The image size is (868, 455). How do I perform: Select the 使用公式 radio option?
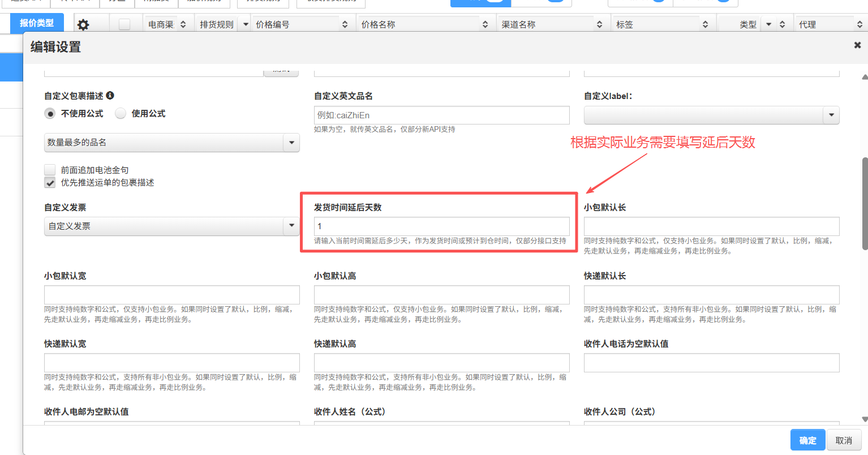click(x=121, y=114)
